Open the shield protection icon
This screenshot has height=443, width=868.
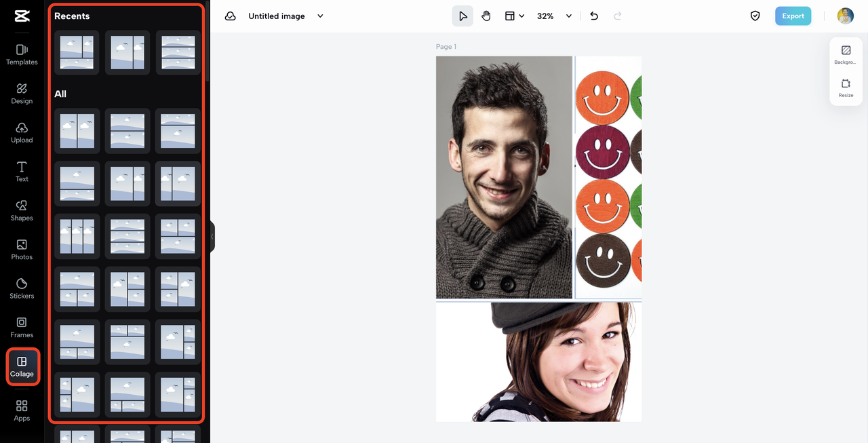pos(755,16)
